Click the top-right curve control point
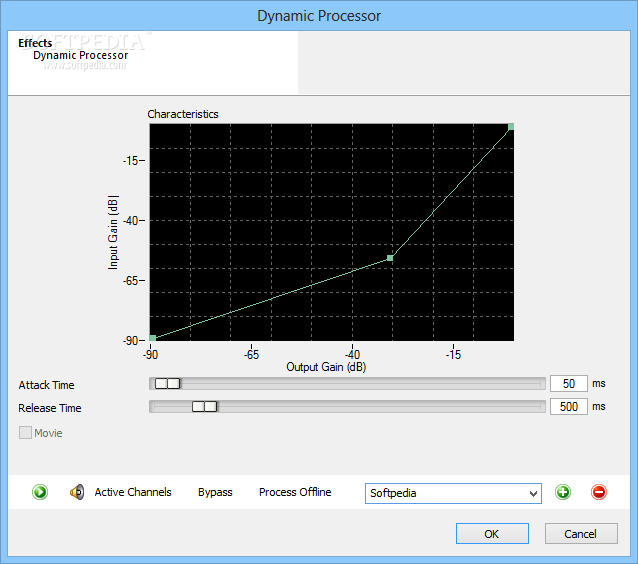Screen dimensions: 638x564 pyautogui.click(x=511, y=127)
